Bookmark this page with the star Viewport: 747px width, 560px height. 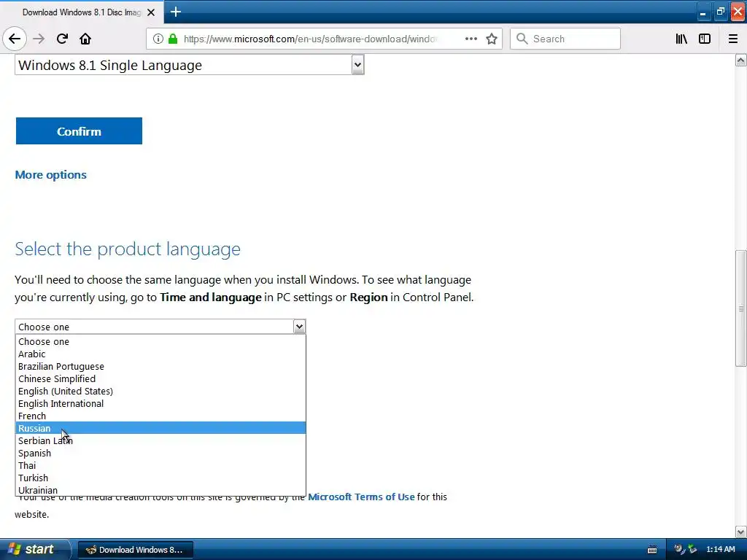pyautogui.click(x=492, y=39)
